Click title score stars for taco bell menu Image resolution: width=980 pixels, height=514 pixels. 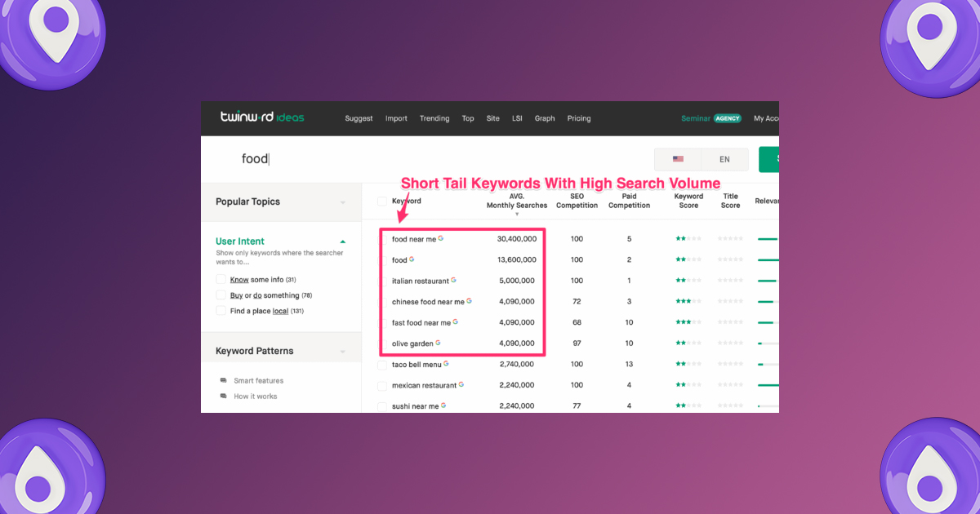click(x=730, y=364)
